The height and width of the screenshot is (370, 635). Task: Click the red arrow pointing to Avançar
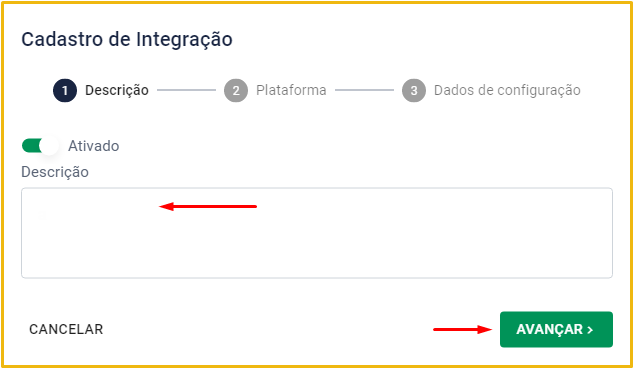(462, 330)
